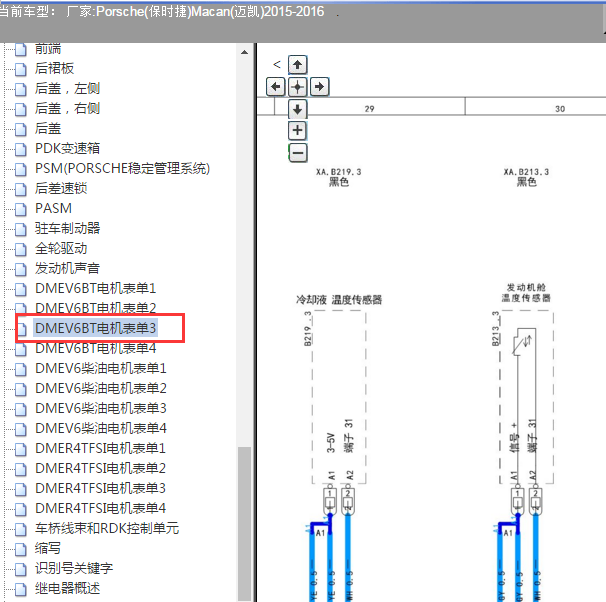Click the 发动机舱 温度传感器 label

[x=526, y=292]
